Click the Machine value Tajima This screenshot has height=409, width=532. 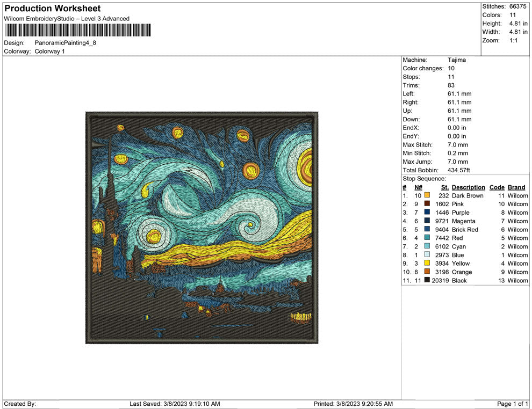click(457, 60)
